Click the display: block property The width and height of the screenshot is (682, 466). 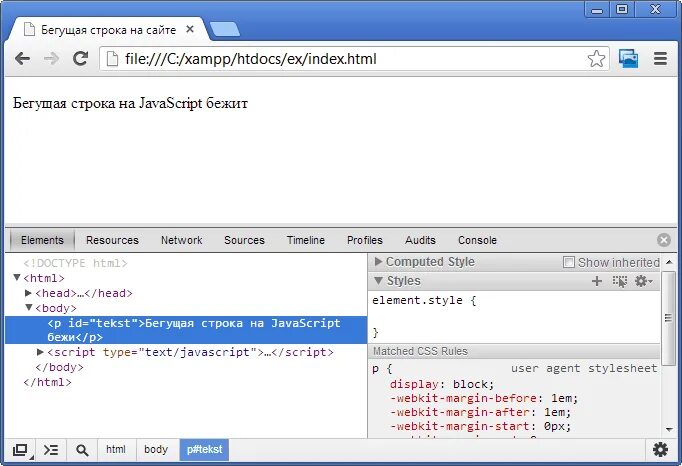pos(442,384)
